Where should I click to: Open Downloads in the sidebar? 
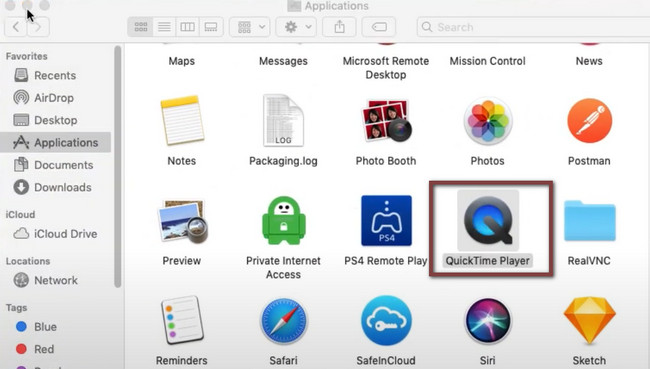click(x=55, y=187)
